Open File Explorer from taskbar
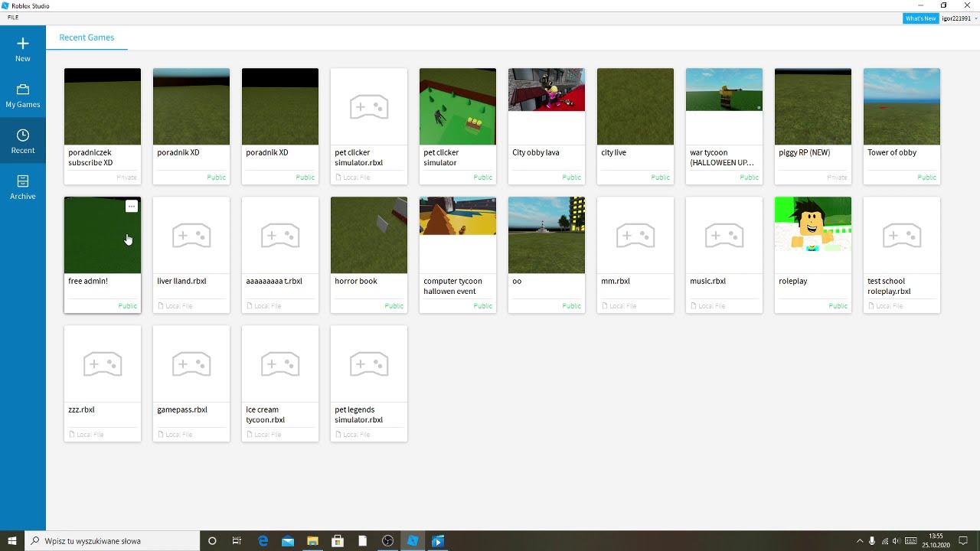 pos(312,541)
